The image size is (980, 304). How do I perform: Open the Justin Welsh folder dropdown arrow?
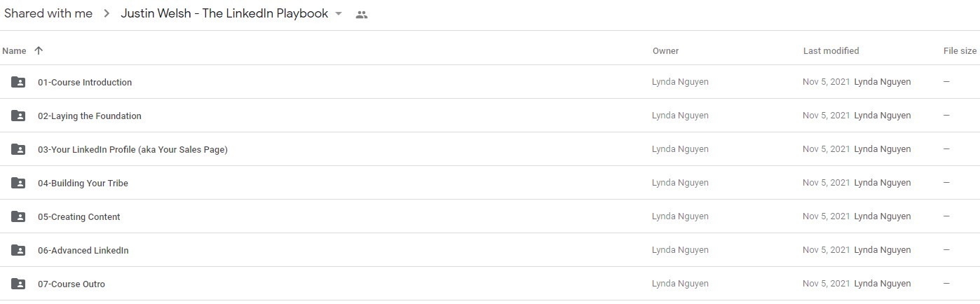coord(339,14)
